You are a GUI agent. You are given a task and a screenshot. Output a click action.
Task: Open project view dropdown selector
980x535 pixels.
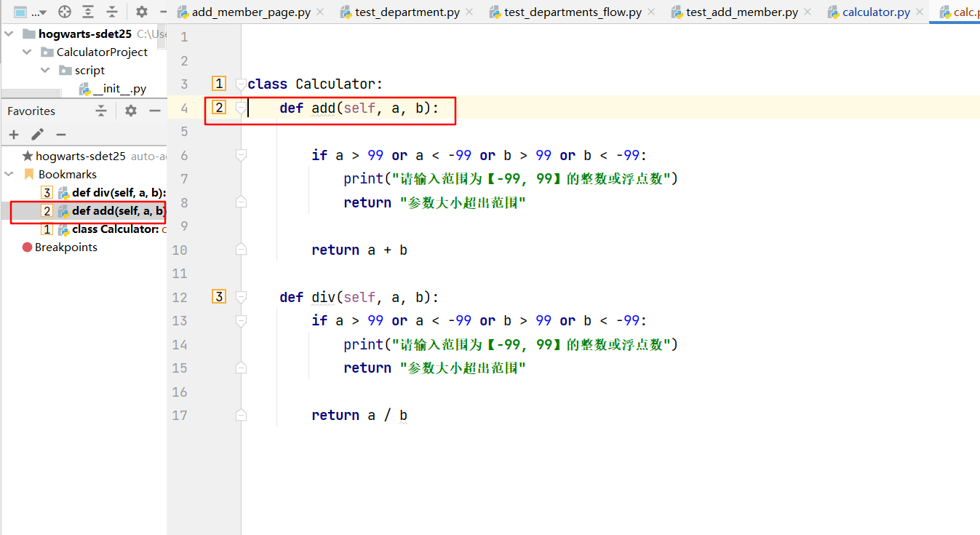pyautogui.click(x=31, y=12)
